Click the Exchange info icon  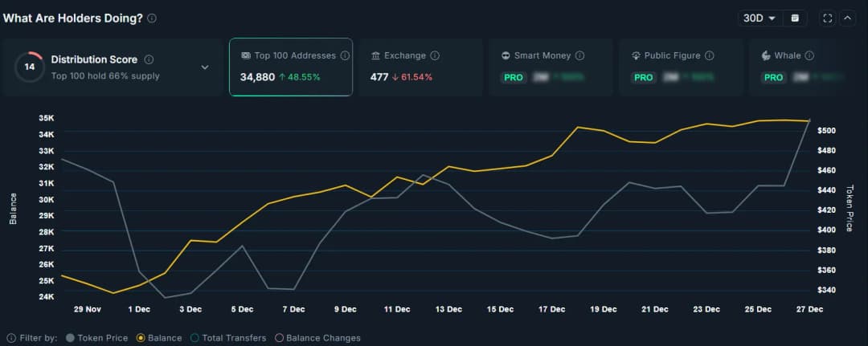click(435, 55)
